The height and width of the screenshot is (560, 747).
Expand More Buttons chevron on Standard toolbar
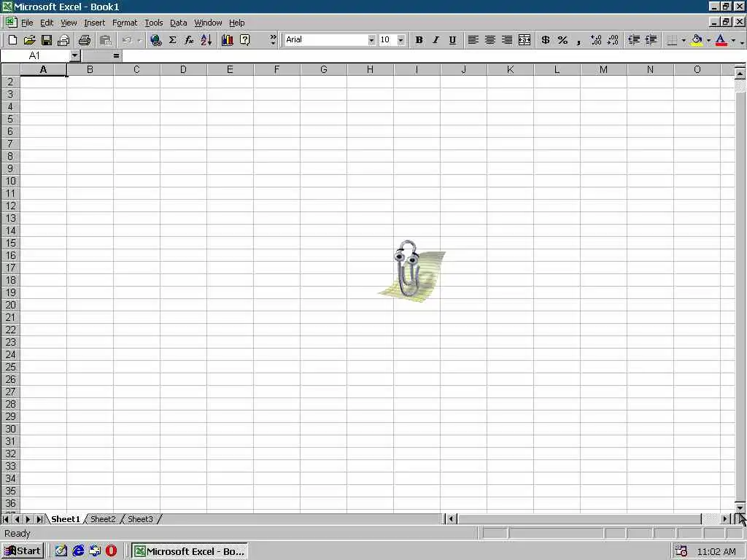tap(273, 40)
